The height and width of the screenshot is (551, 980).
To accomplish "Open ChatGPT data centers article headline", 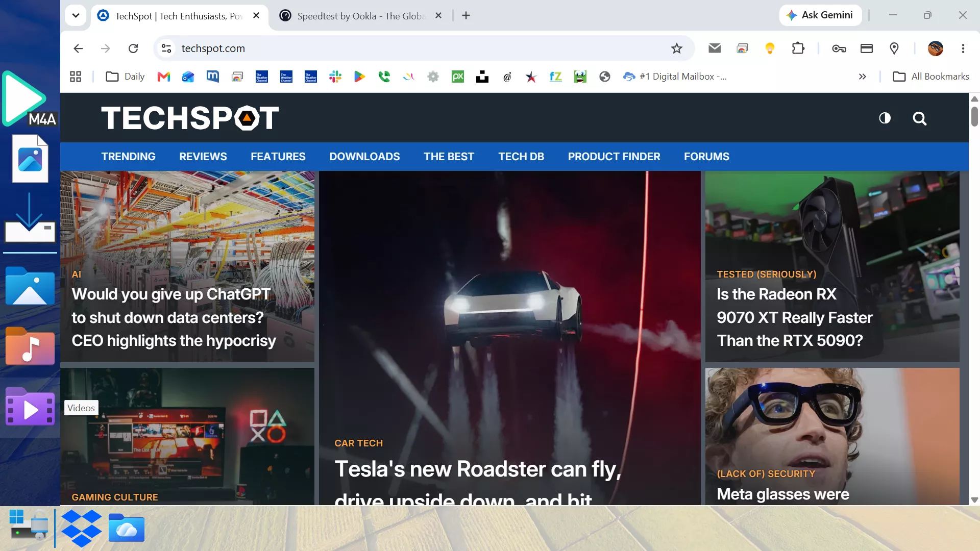I will [x=174, y=317].
